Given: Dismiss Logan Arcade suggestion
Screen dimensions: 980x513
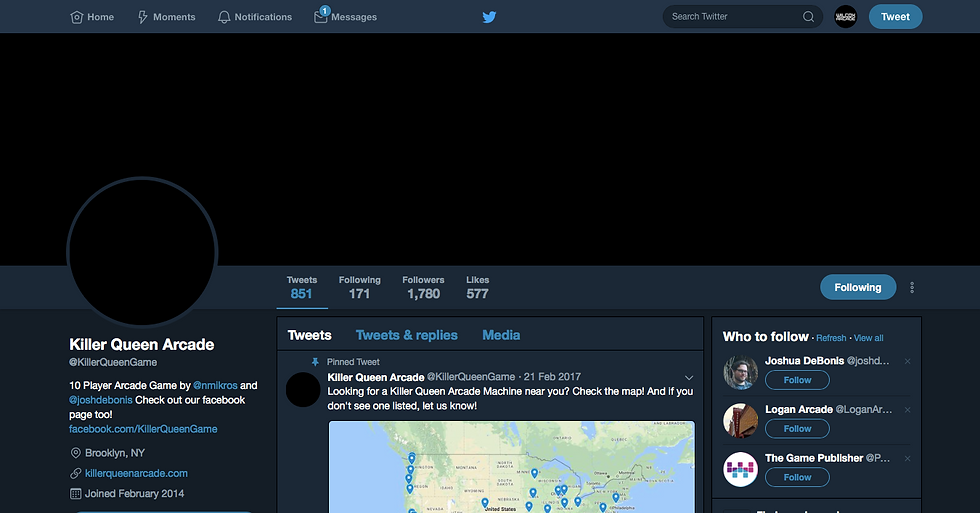Looking at the screenshot, I should coord(908,410).
